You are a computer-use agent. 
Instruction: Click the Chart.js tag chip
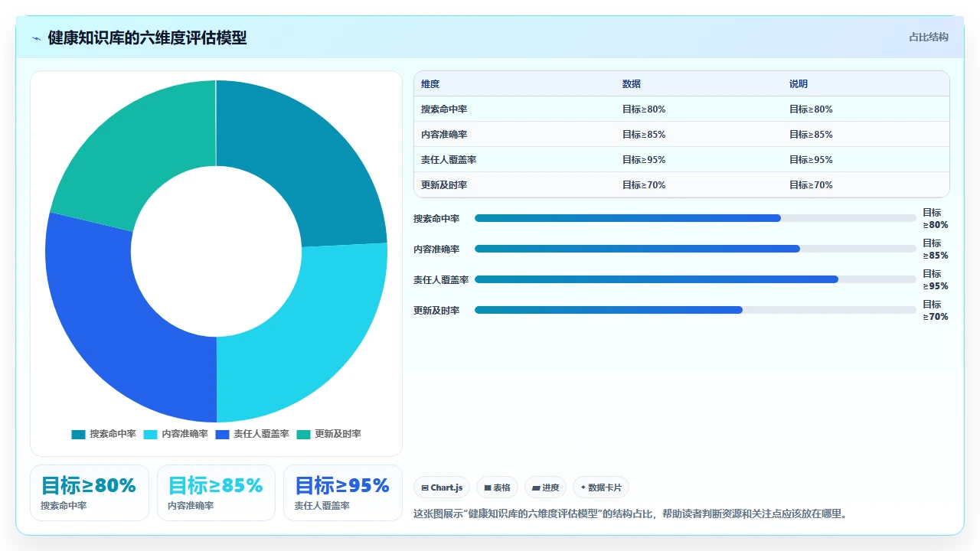click(x=442, y=487)
